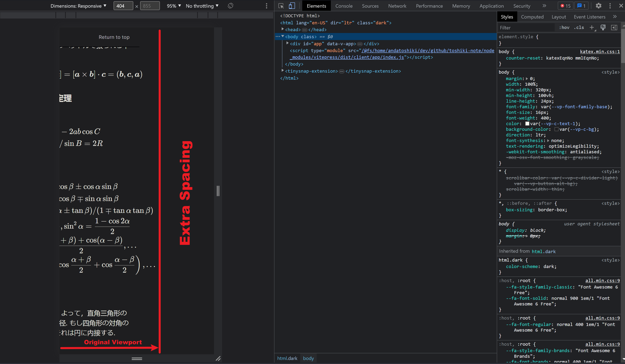
Task: Select the Computed pane tab
Action: (532, 17)
